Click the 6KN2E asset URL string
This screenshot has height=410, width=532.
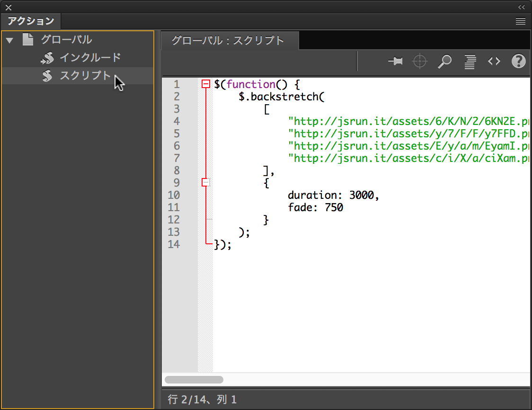(x=408, y=121)
